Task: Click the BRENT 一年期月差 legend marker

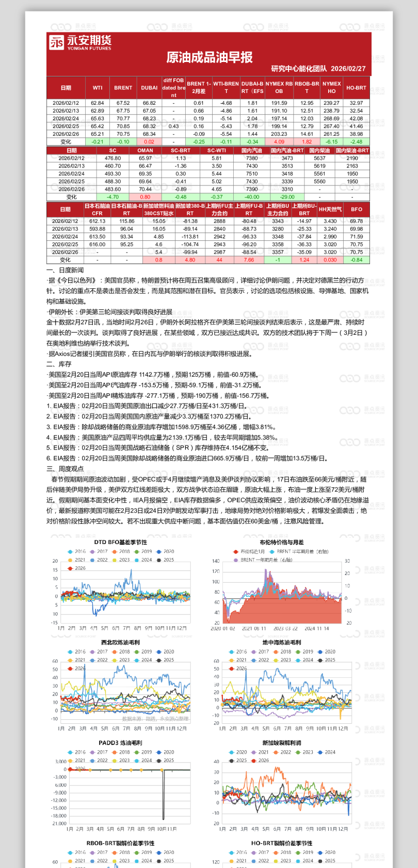Action: point(236,560)
